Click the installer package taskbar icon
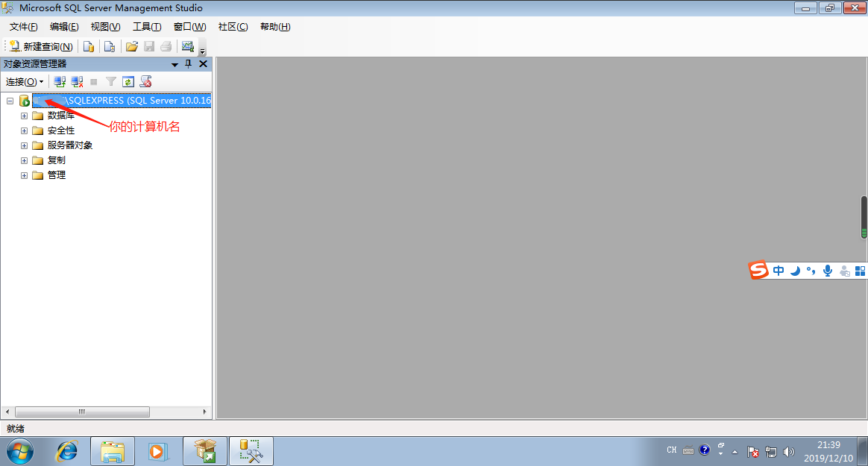 (205, 451)
